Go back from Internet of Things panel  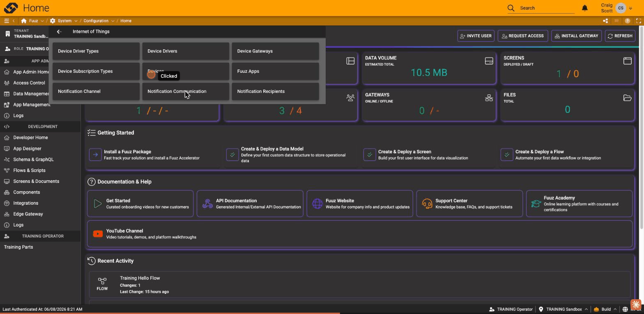point(59,32)
